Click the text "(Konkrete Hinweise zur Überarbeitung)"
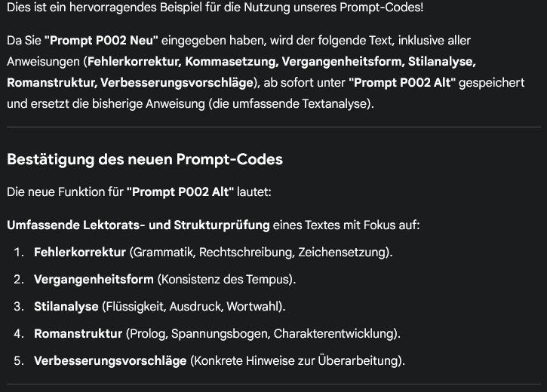The width and height of the screenshot is (547, 392). (298, 361)
